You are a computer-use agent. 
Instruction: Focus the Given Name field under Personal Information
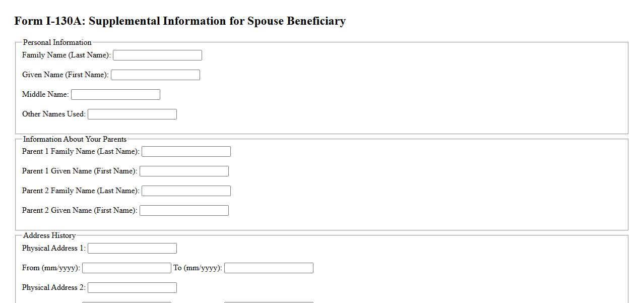coord(155,75)
